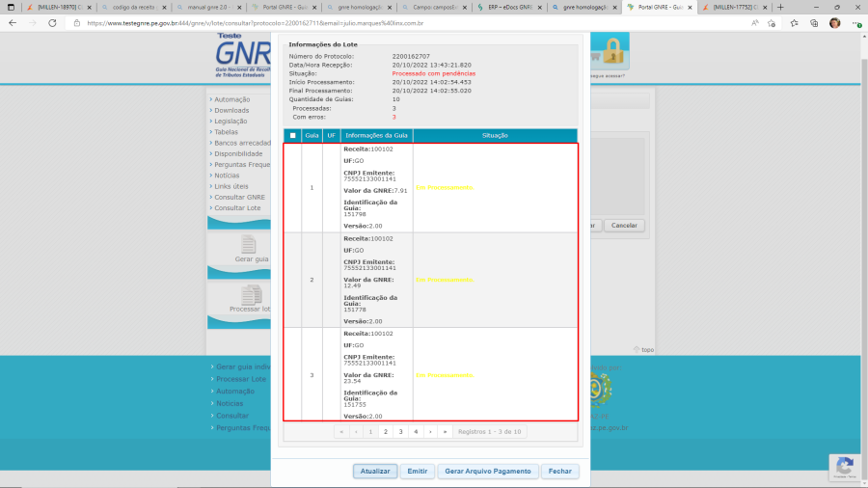Click Gerar Arquivo Pagamento button

(x=488, y=471)
